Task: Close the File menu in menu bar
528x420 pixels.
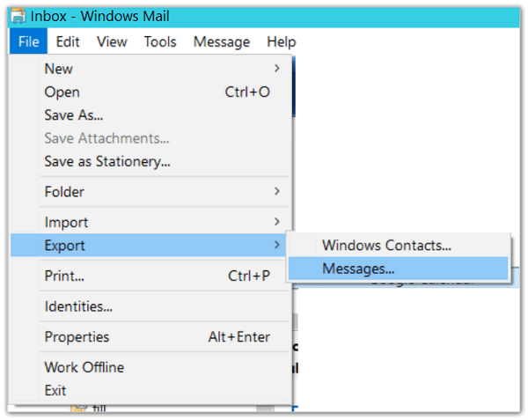Action: 29,41
